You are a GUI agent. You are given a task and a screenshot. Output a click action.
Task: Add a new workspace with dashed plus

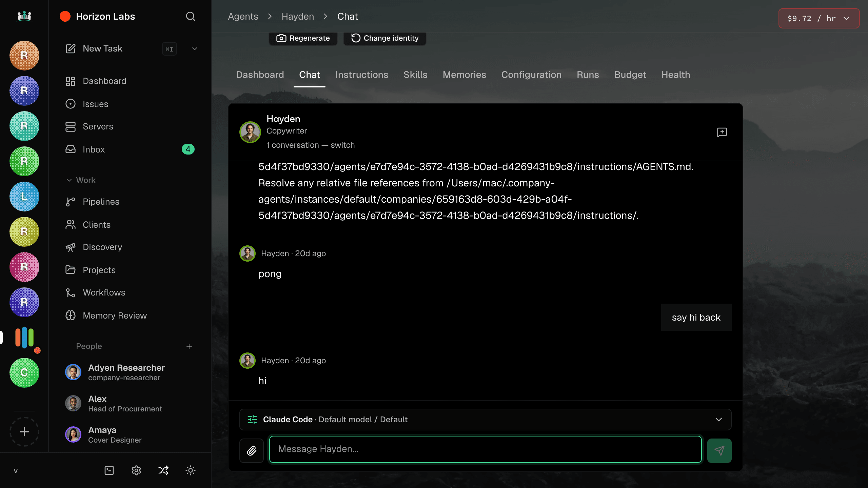(24, 432)
